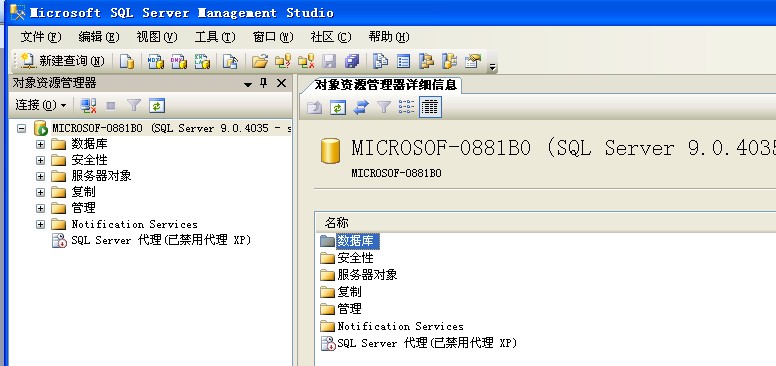This screenshot has width=776, height=366.
Task: Collapse the MICROSOF-0881B0 server node
Action: click(21, 129)
